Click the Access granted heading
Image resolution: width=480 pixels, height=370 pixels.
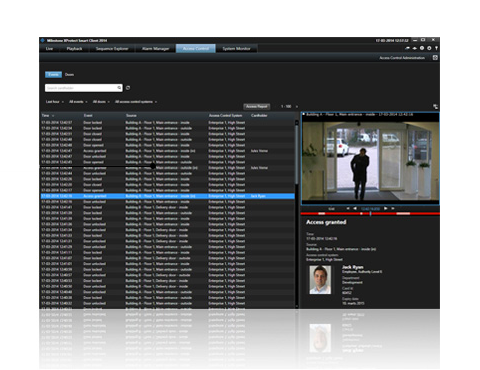(326, 222)
